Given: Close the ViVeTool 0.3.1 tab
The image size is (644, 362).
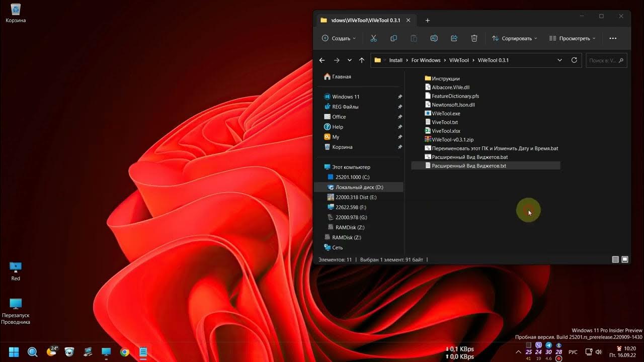Looking at the screenshot, I should click(408, 20).
